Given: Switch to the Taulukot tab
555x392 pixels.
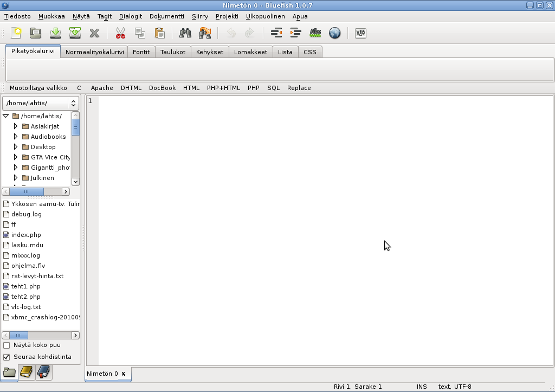Looking at the screenshot, I should coord(173,52).
